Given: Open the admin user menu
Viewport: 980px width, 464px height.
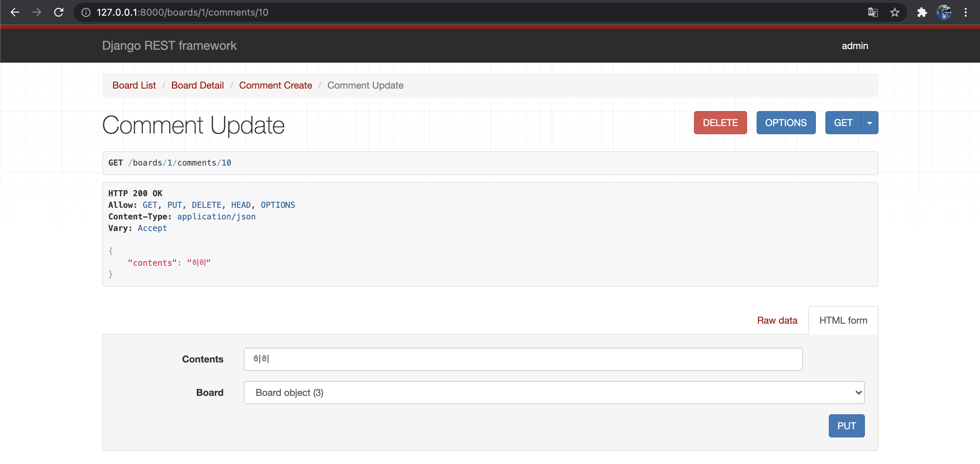Looking at the screenshot, I should (854, 46).
